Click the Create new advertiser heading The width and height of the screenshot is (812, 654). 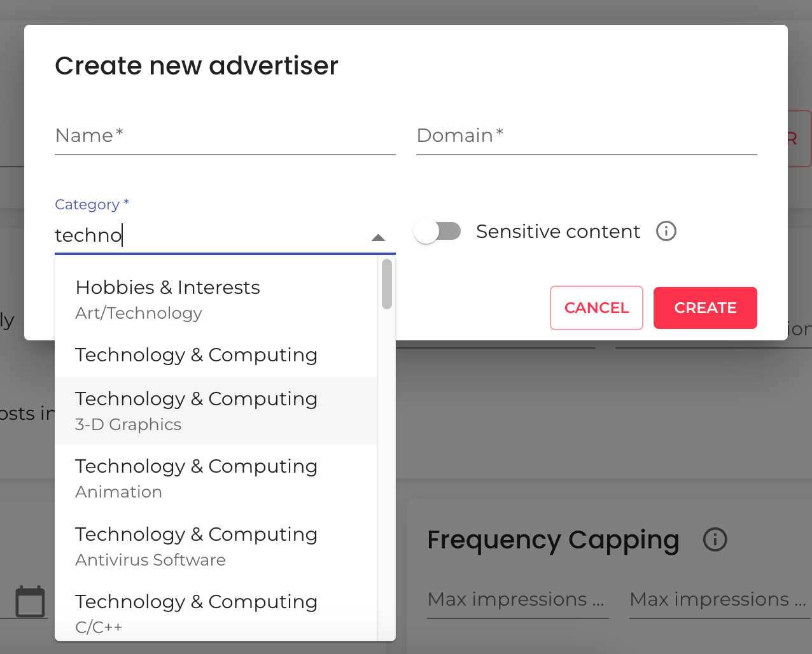pos(197,66)
